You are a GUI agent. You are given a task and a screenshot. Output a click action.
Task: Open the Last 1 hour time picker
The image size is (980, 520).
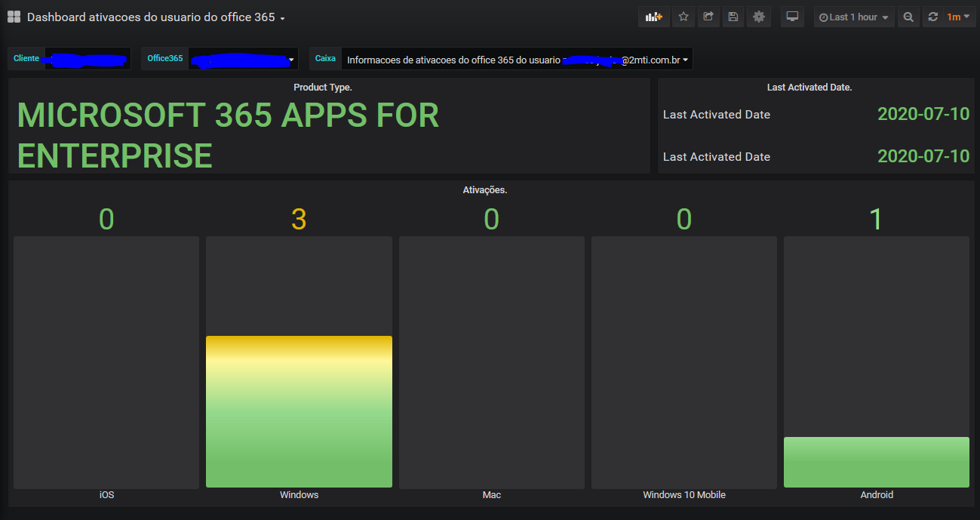[x=853, y=17]
